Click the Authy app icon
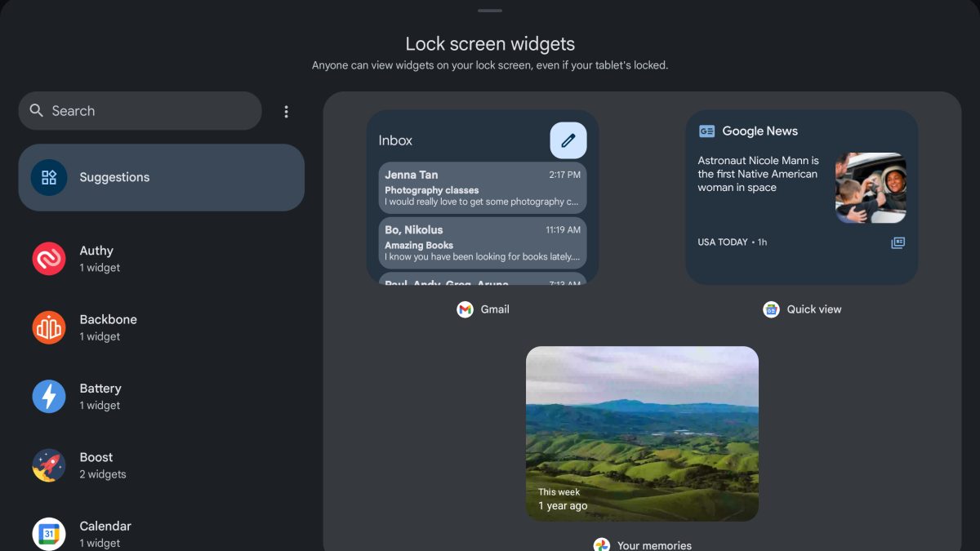Image resolution: width=980 pixels, height=551 pixels. (x=49, y=259)
